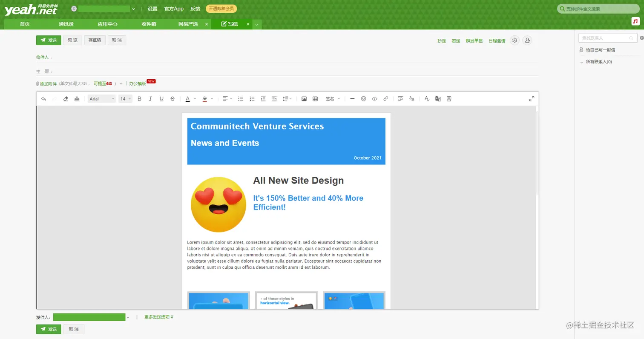Go to the 首页 tab
The height and width of the screenshot is (339, 644).
point(25,24)
